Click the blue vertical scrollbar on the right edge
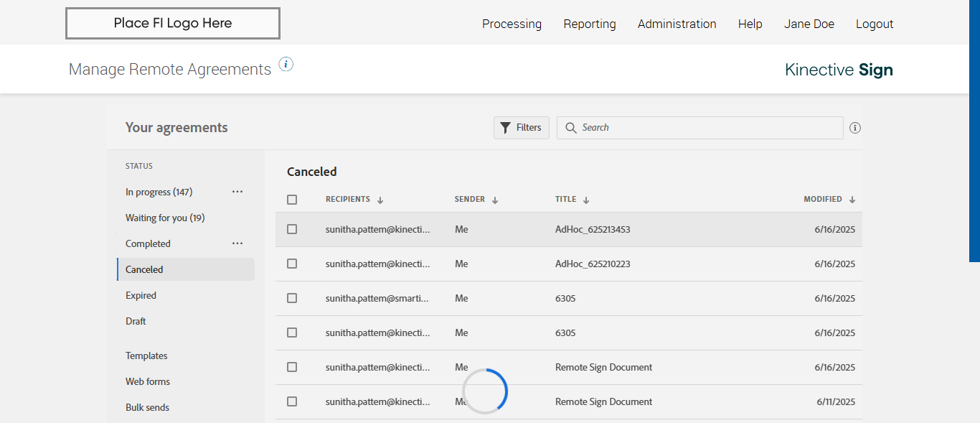Screen dimensions: 980x423 tap(974, 129)
